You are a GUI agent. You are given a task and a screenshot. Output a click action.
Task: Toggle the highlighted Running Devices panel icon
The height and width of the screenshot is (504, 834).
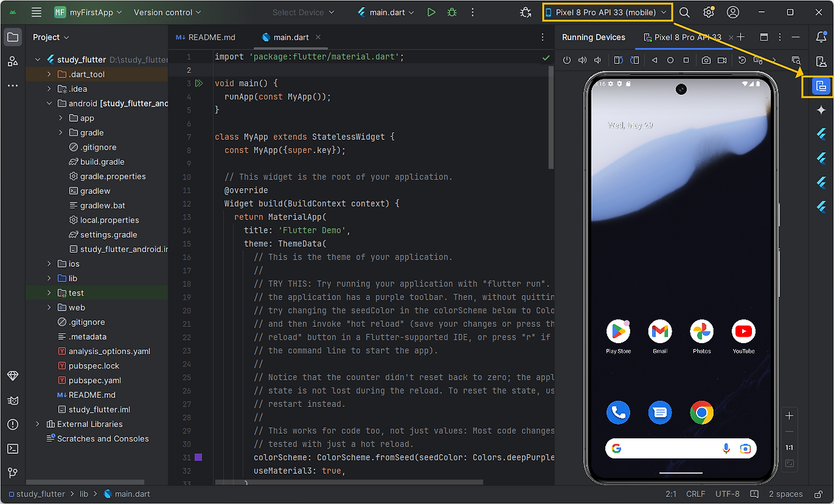pyautogui.click(x=821, y=87)
